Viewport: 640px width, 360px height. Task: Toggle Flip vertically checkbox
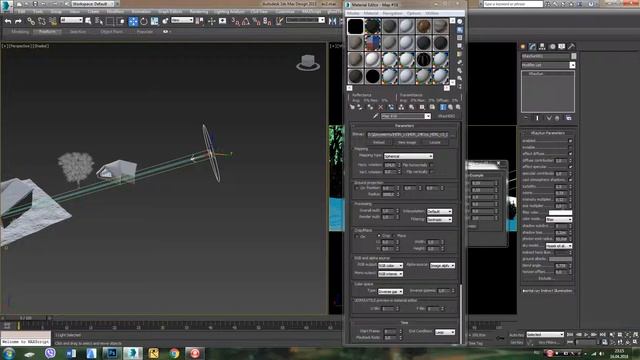[431, 172]
